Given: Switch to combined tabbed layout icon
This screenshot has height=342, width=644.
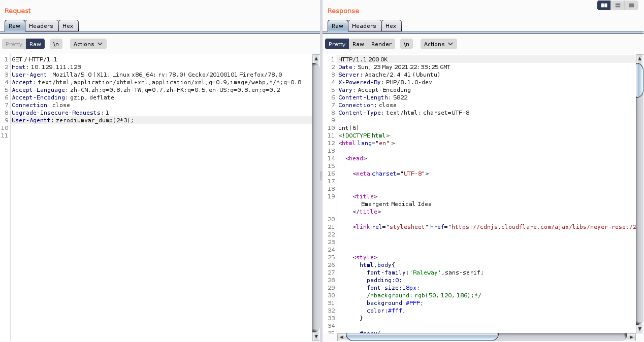Looking at the screenshot, I should coord(631,5).
